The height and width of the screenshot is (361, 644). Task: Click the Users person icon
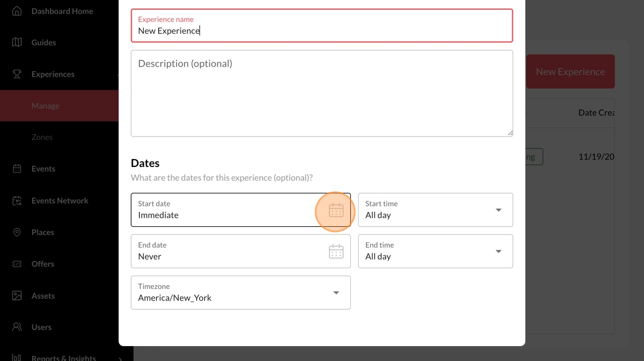click(x=17, y=327)
